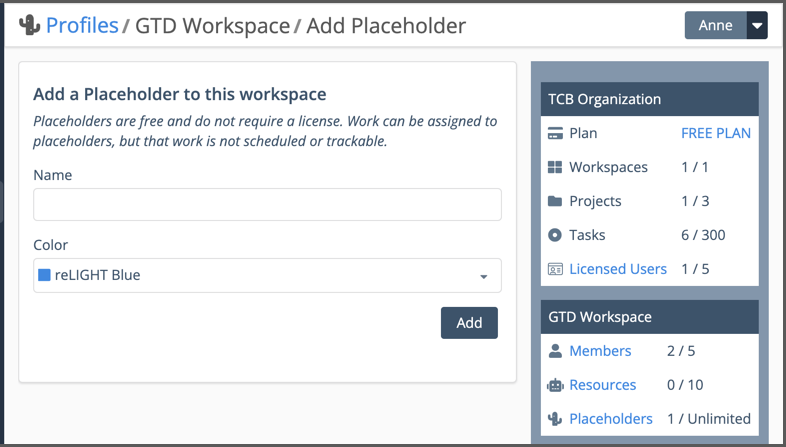Open the Color dropdown
This screenshot has width=786, height=447.
pyautogui.click(x=267, y=275)
